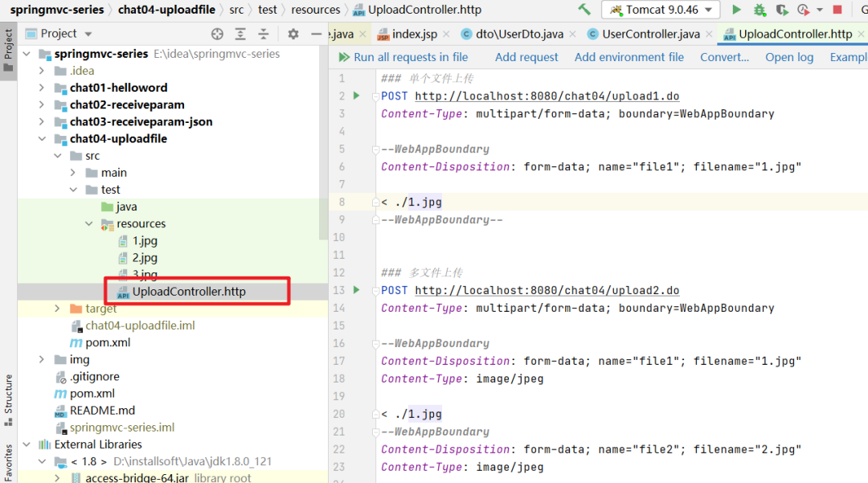
Task: Run with coverage using the shield icon
Action: [780, 10]
